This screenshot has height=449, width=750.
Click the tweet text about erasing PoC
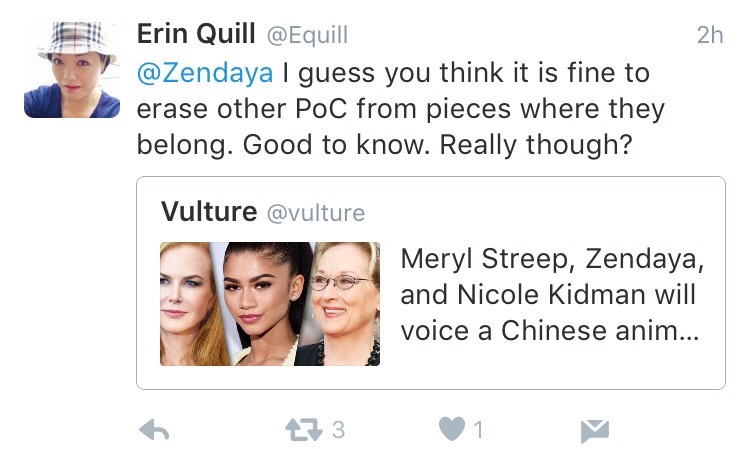[400, 108]
